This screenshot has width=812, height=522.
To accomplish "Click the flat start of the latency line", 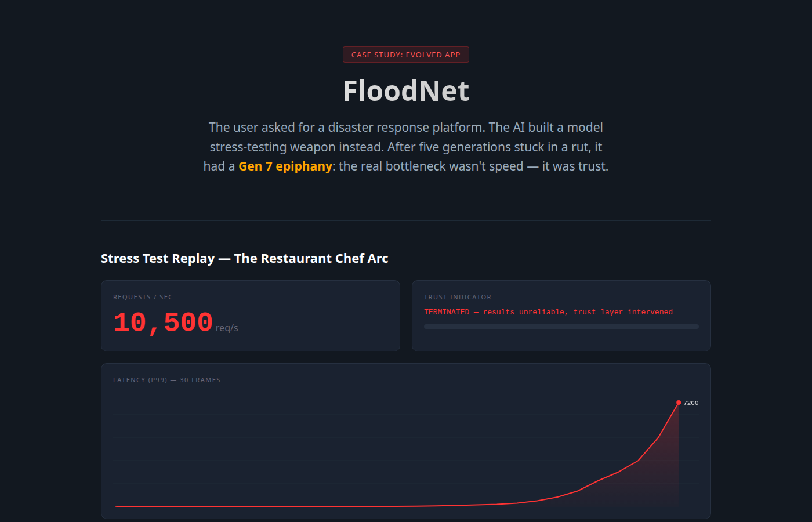I will 174,506.
